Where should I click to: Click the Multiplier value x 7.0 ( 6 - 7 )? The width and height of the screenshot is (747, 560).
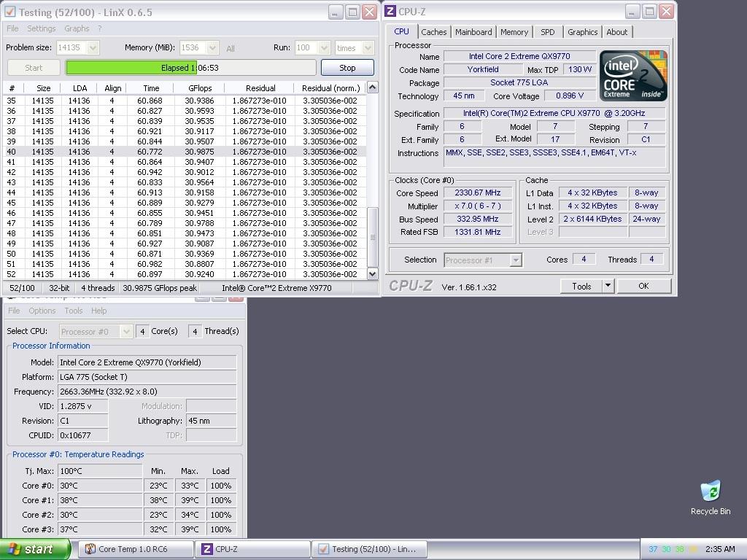click(478, 206)
